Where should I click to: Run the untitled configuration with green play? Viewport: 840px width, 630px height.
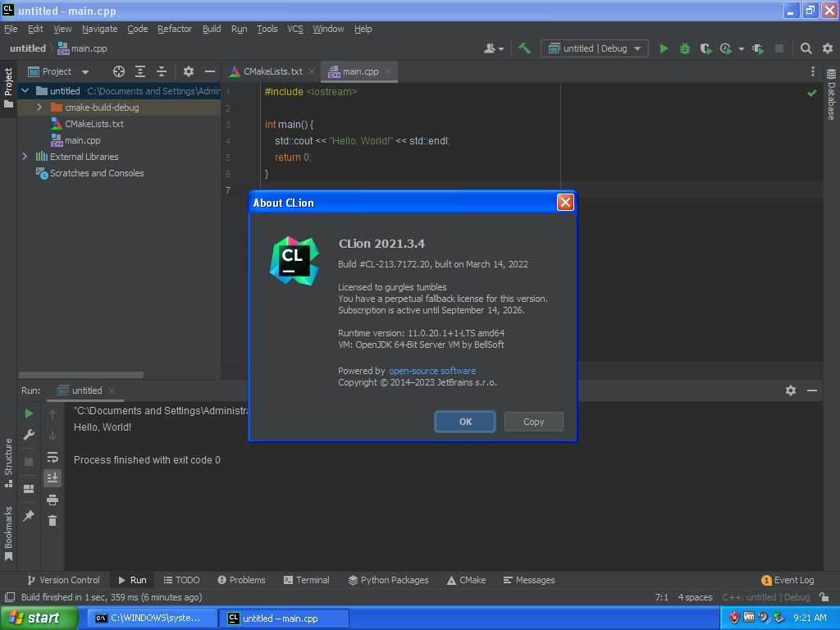click(x=664, y=48)
